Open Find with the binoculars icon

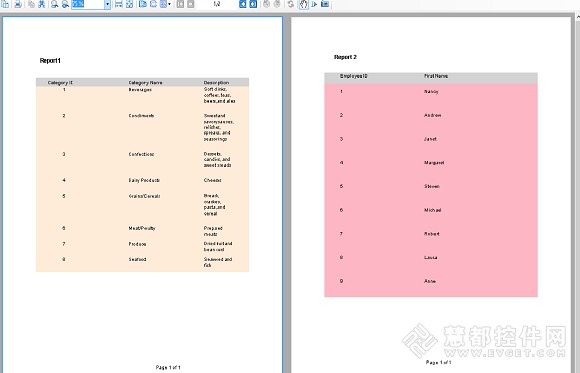coord(41,4)
